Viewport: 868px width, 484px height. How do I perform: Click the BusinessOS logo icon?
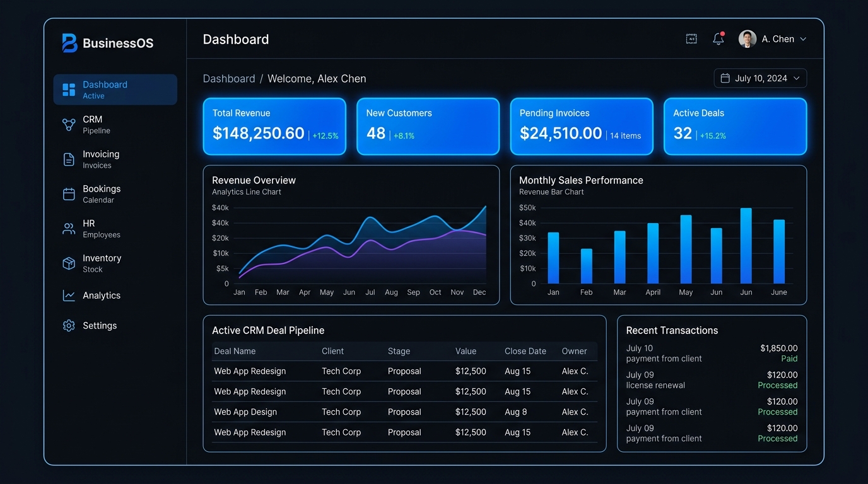(69, 43)
